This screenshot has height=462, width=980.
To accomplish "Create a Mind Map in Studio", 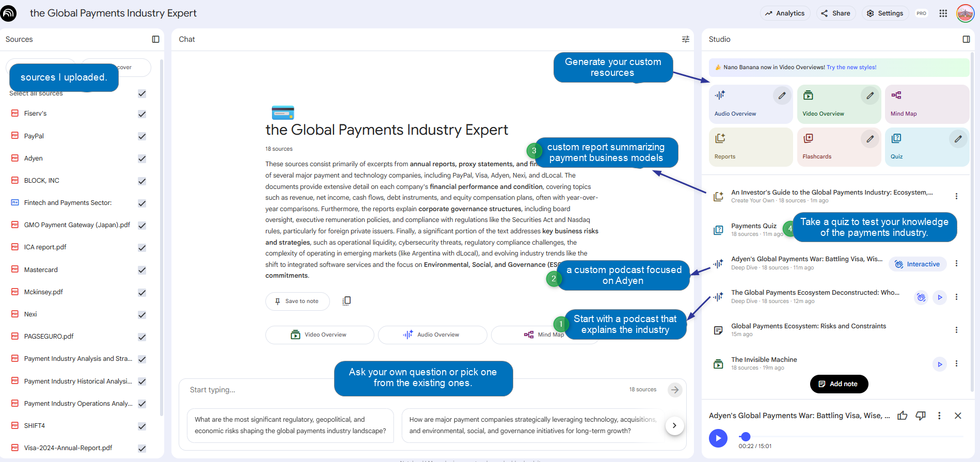I will (x=926, y=104).
